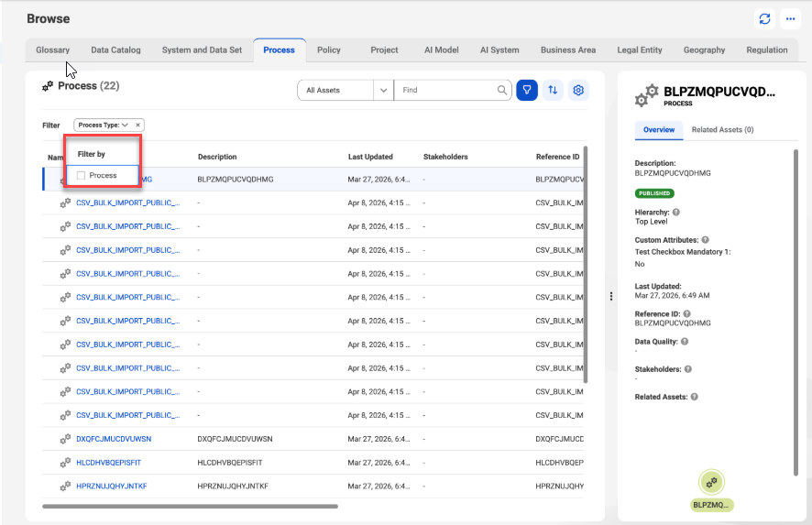
Task: Remove the Process Type filter with x
Action: click(137, 125)
